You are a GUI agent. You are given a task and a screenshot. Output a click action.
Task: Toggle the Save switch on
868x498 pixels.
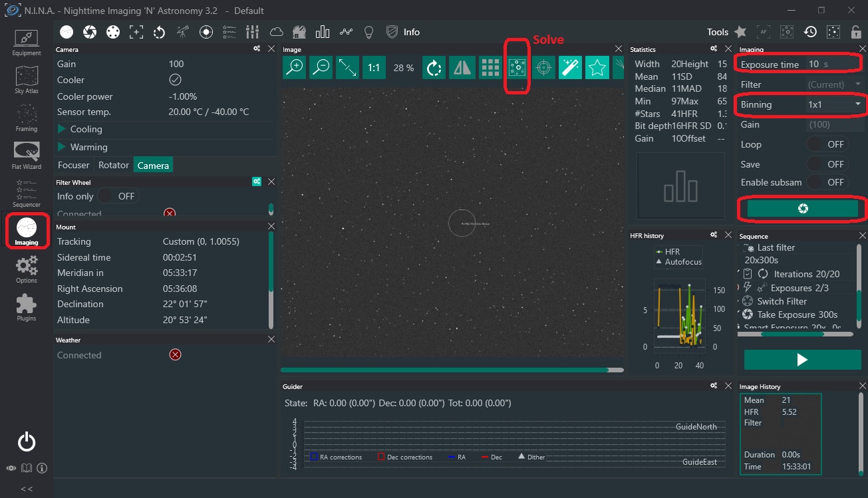click(826, 164)
